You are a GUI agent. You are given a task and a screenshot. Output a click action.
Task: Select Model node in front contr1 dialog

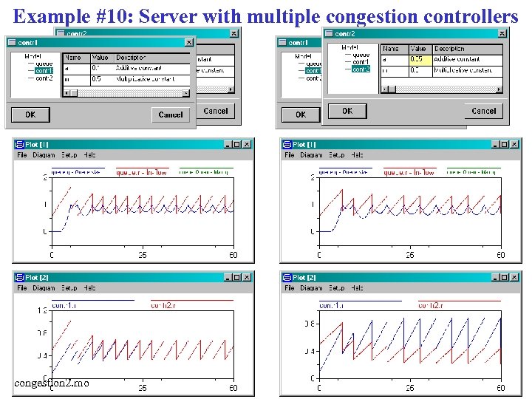point(33,56)
